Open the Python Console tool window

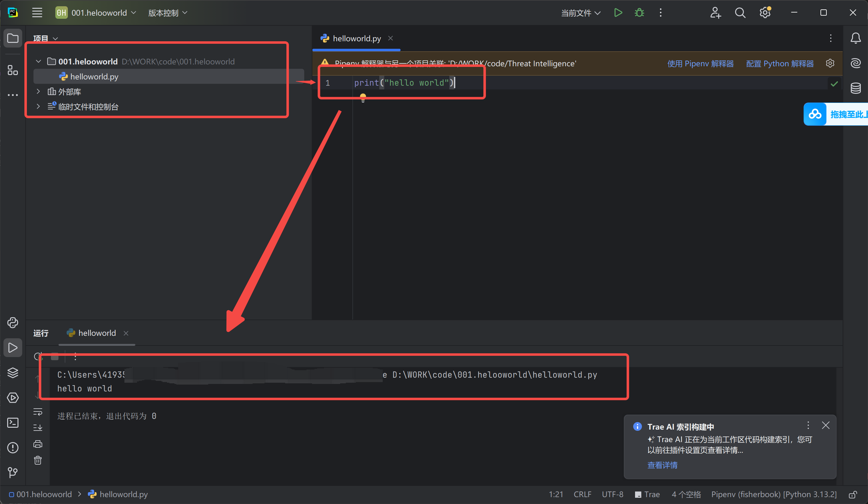coord(13,322)
